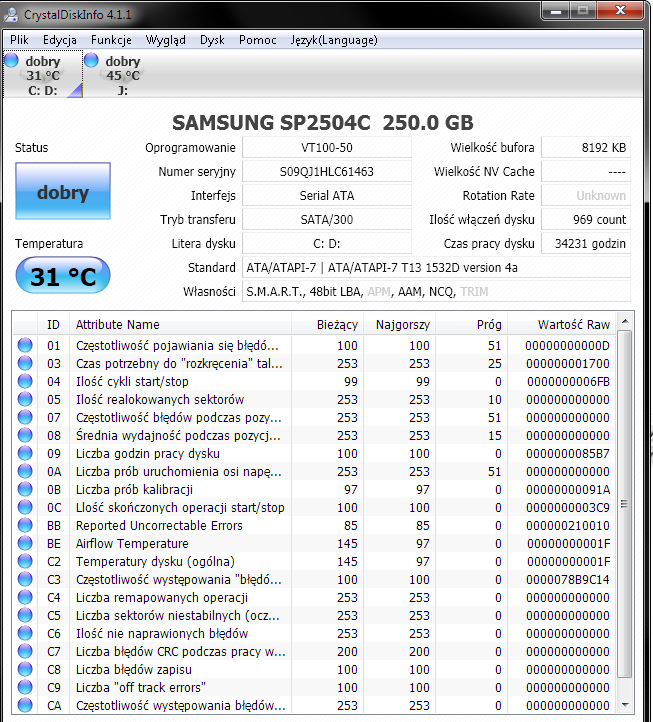Click status orb for attribute 01 row
Screen dimensions: 653x722
[x=25, y=345]
